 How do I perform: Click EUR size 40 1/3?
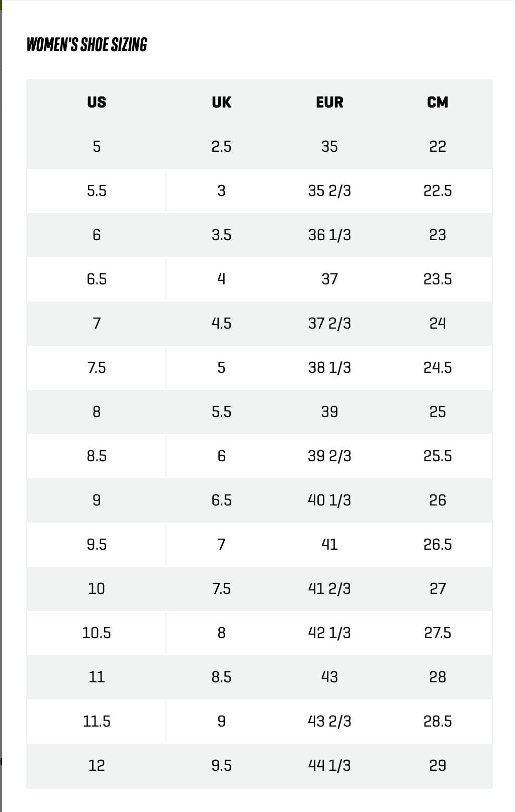coord(329,500)
